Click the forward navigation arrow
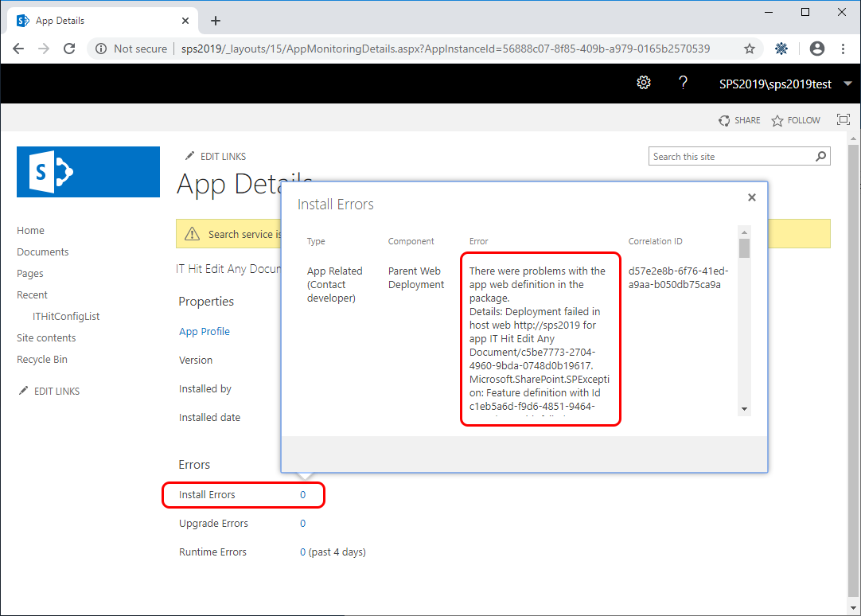The height and width of the screenshot is (616, 861). pyautogui.click(x=44, y=49)
